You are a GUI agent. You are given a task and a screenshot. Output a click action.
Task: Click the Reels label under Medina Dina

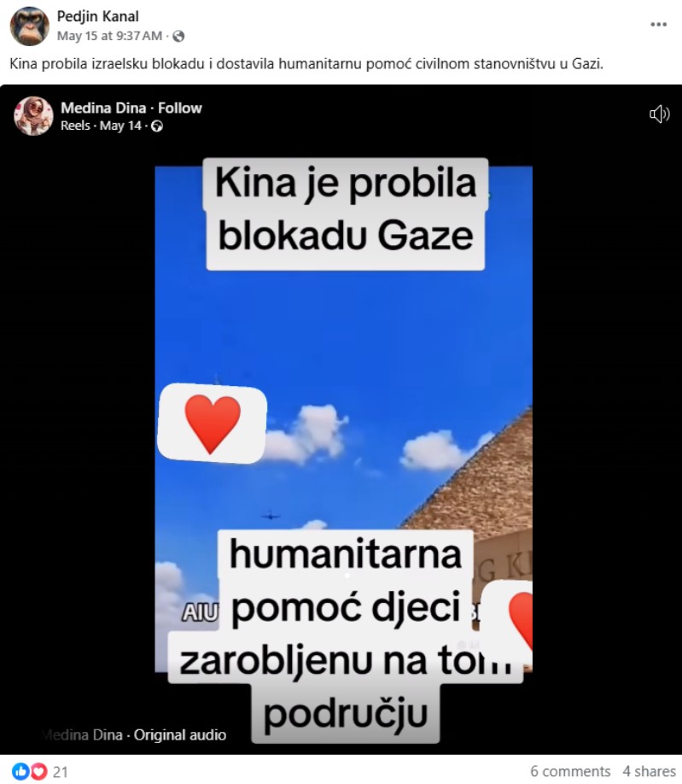coord(75,126)
